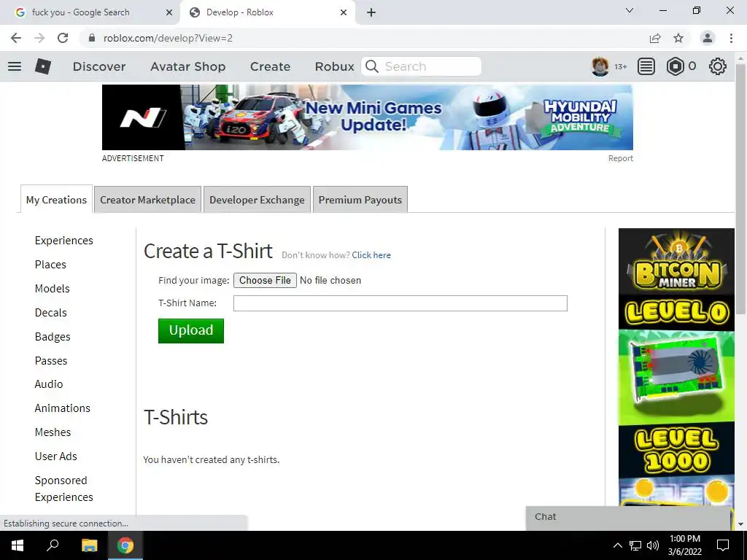Screen dimensions: 747x560
Task: Select Sponsored Experiences in the sidebar
Action: [x=64, y=489]
